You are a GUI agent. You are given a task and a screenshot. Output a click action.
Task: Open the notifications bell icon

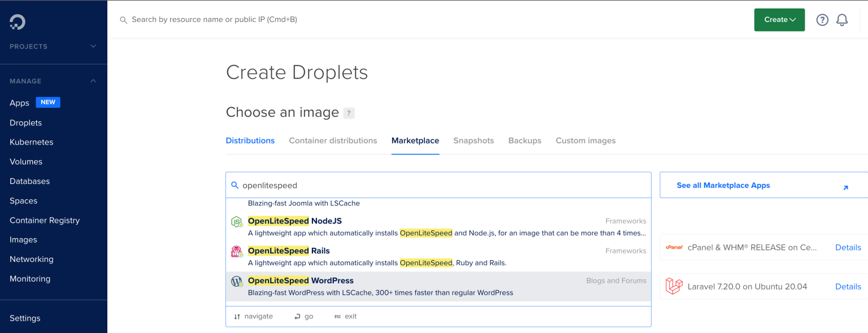point(842,20)
